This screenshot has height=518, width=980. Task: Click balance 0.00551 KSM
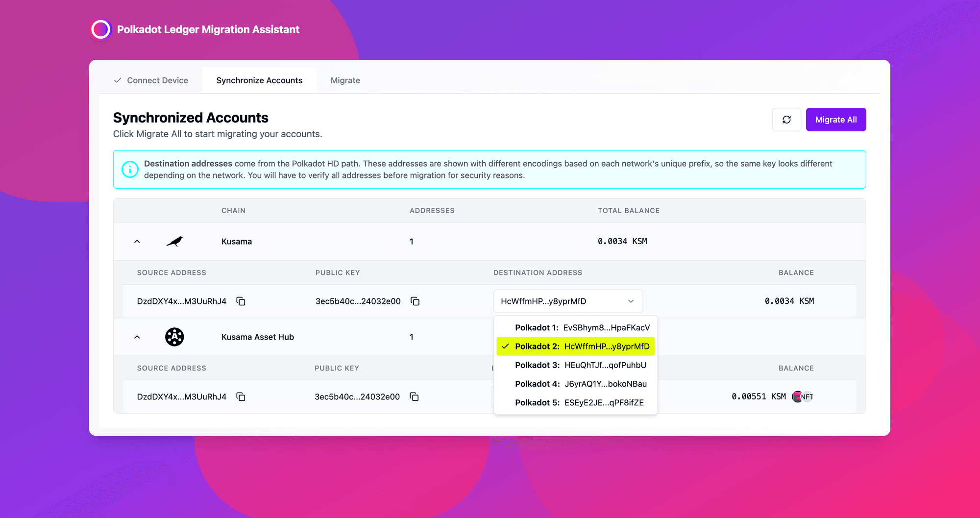[x=759, y=396]
